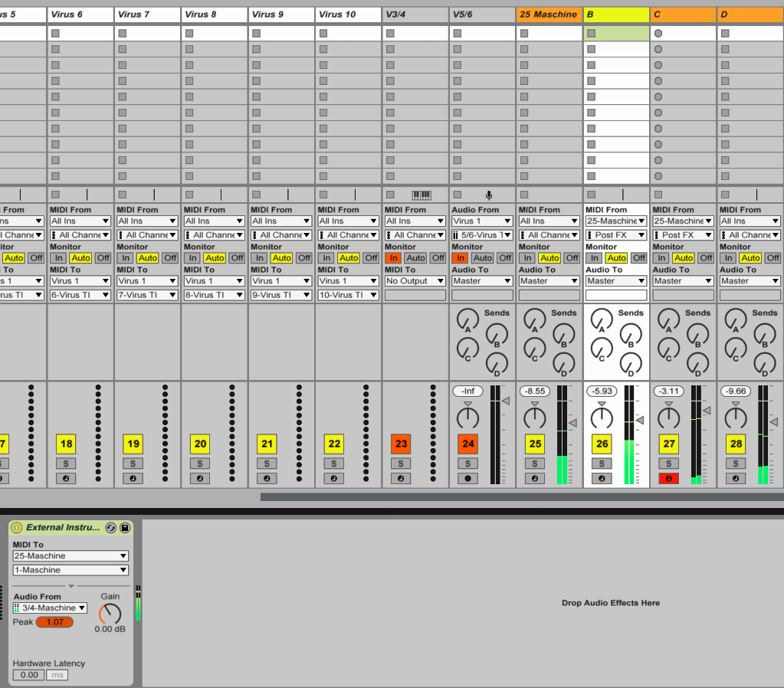Viewport: 784px width, 688px height.
Task: Toggle the External Instrument device activator
Action: [x=17, y=528]
